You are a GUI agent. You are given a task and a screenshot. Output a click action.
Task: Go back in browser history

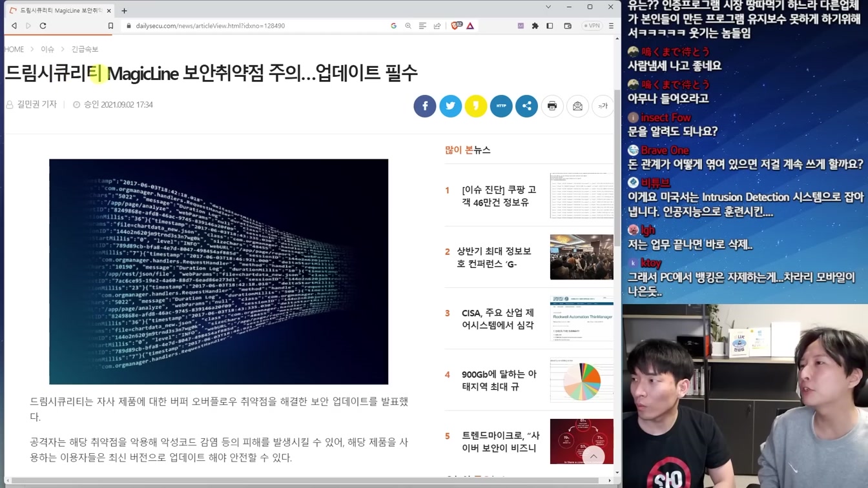14,26
